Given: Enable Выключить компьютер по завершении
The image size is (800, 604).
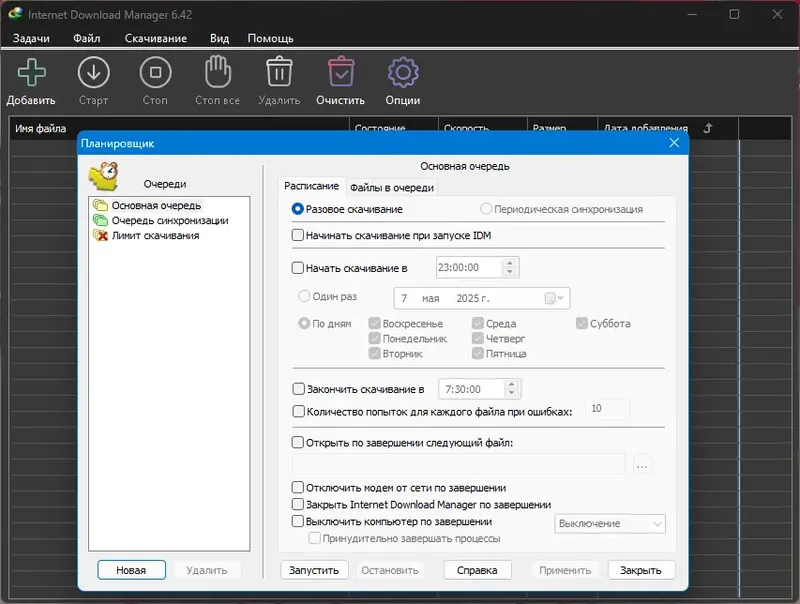Looking at the screenshot, I should point(296,522).
